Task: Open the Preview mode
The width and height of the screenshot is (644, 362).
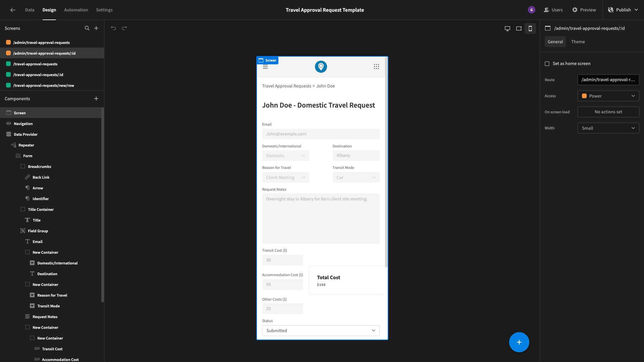Action: click(584, 10)
